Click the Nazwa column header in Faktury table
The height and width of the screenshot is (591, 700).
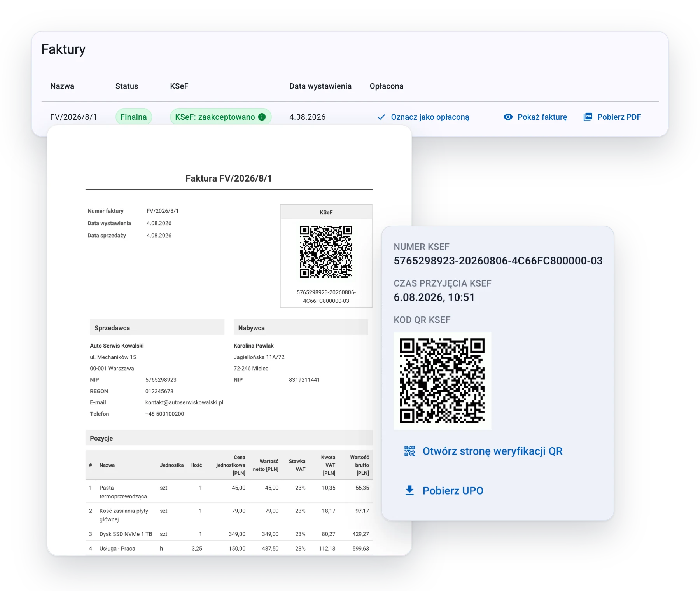tap(62, 86)
